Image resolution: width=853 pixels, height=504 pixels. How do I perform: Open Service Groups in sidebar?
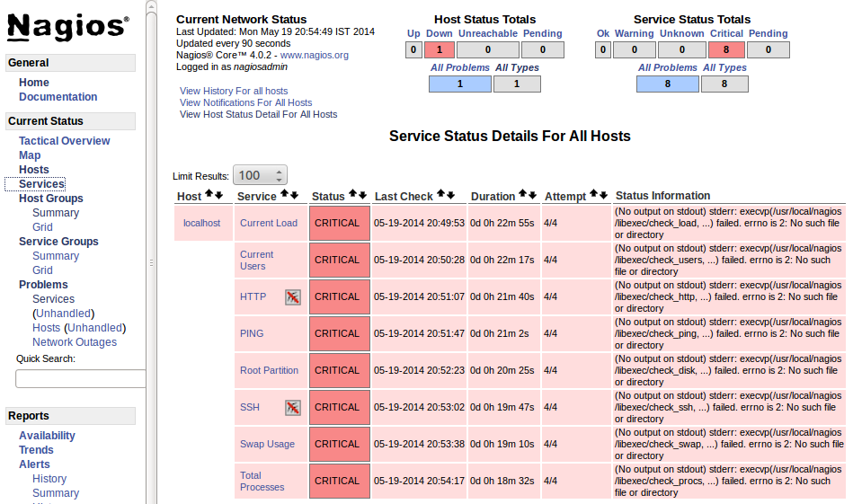[58, 242]
